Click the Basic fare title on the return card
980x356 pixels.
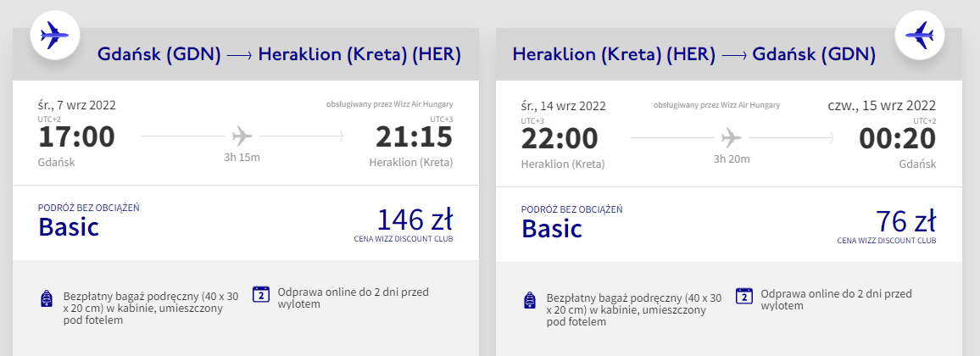[x=552, y=227]
